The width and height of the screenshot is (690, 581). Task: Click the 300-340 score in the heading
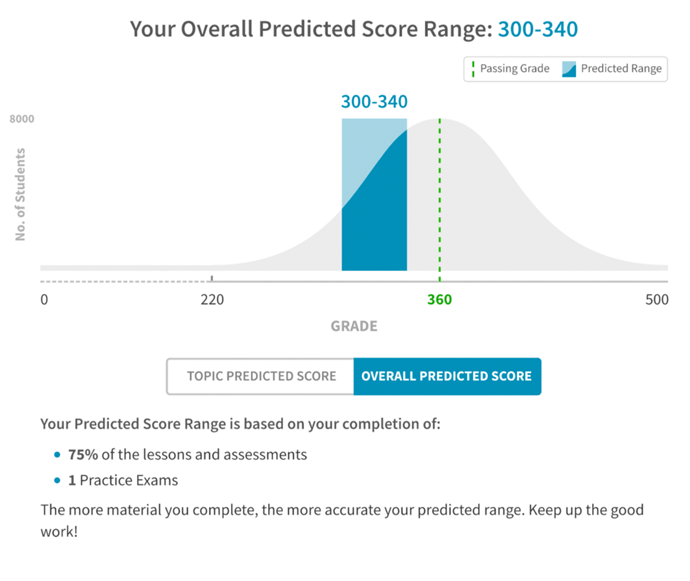click(537, 29)
